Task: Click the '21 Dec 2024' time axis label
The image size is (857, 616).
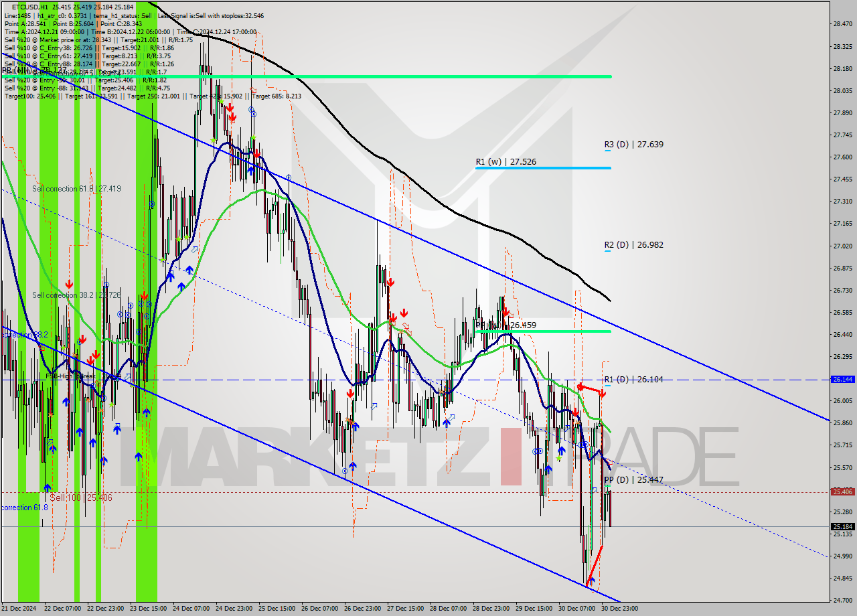Action: [20, 609]
